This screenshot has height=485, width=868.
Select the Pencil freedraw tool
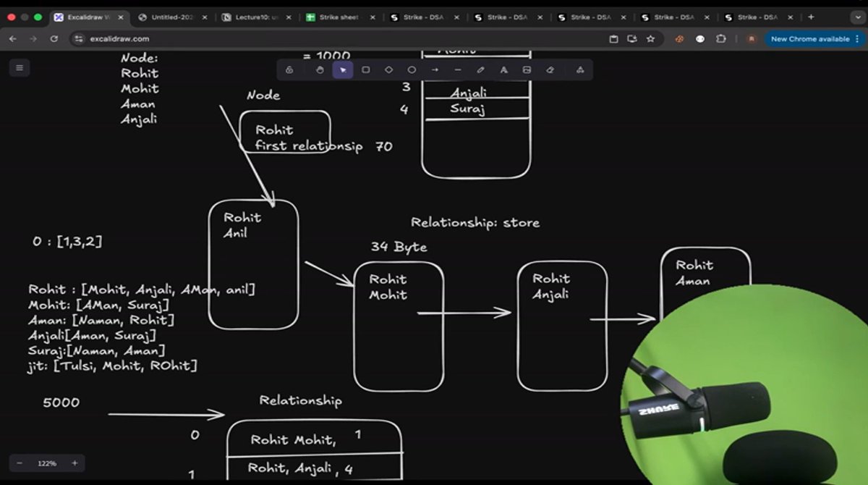(481, 70)
